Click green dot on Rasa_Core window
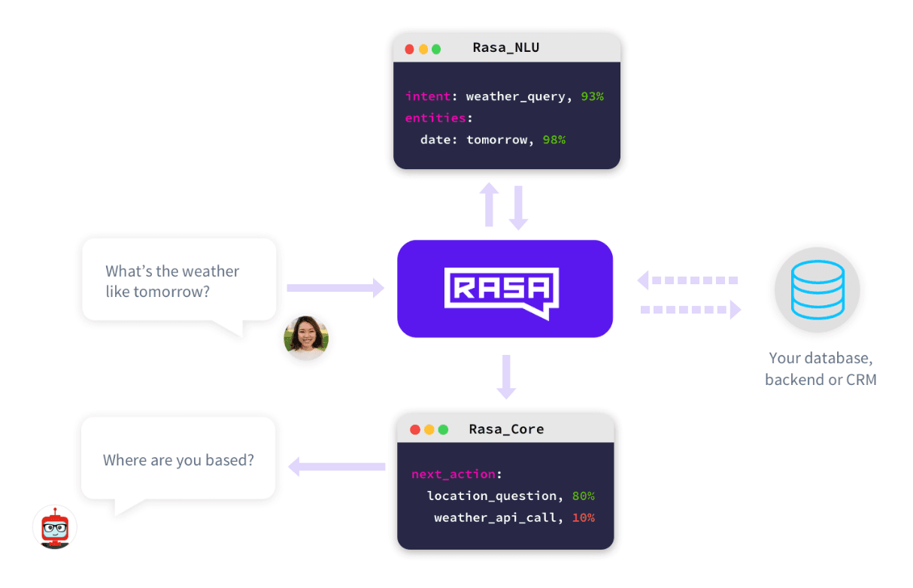The height and width of the screenshot is (588, 913). tap(443, 429)
